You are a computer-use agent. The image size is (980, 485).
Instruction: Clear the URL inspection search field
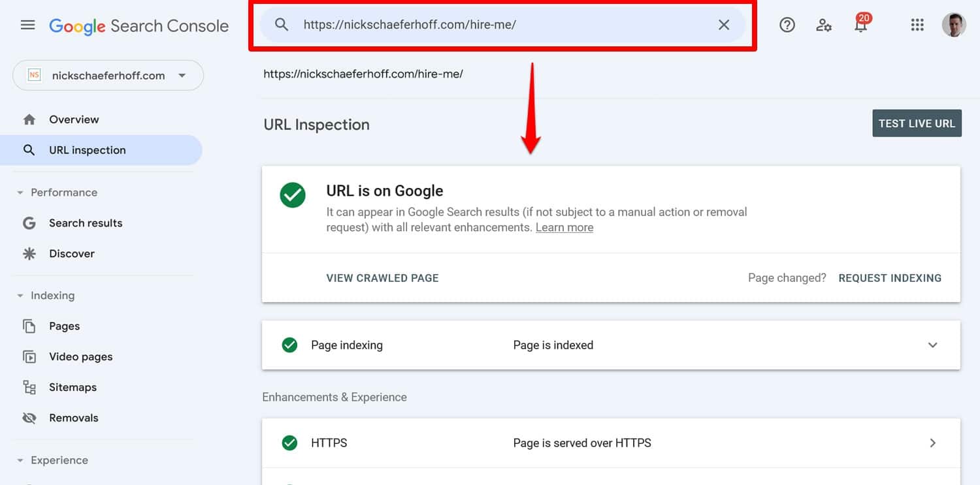pyautogui.click(x=724, y=25)
